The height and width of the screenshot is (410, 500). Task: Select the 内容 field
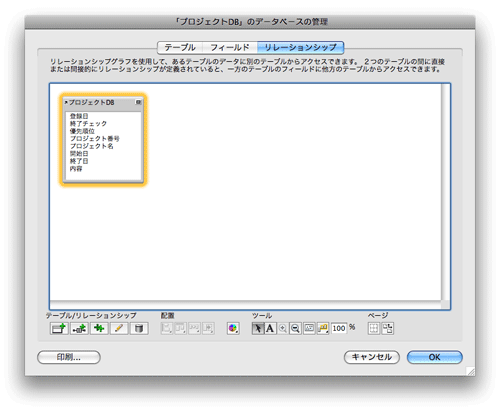[x=76, y=169]
